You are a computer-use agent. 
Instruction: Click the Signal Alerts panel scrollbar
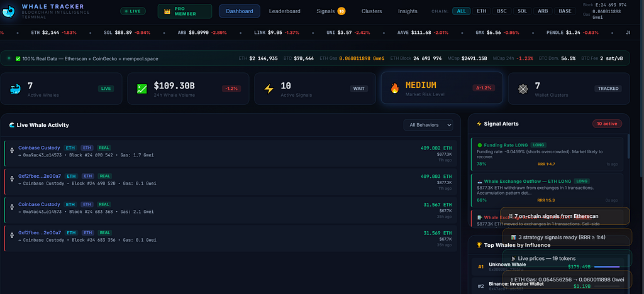click(628, 157)
